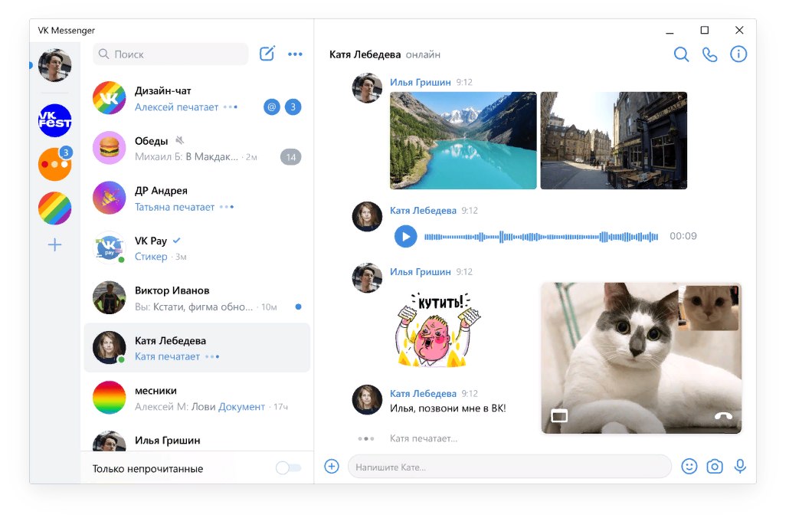Open the city street photo
Viewport: 812px width, 518px height.
click(614, 140)
